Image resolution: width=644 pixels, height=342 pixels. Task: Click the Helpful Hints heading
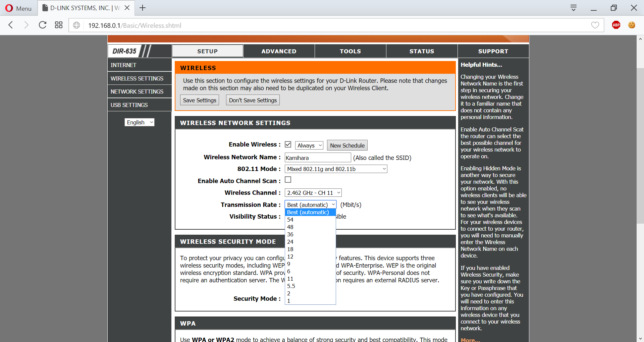[481, 65]
